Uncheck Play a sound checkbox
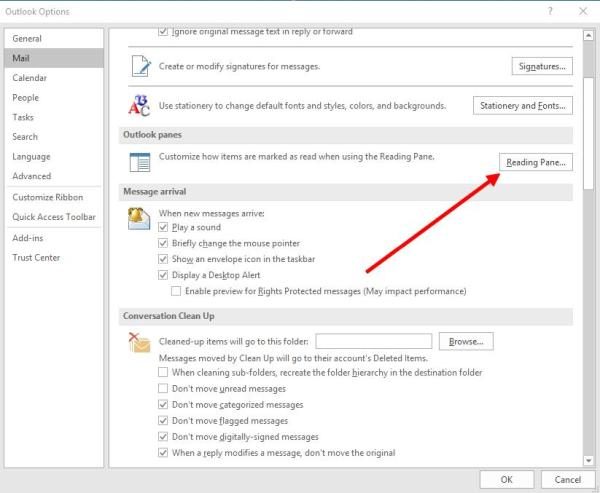 tap(163, 227)
